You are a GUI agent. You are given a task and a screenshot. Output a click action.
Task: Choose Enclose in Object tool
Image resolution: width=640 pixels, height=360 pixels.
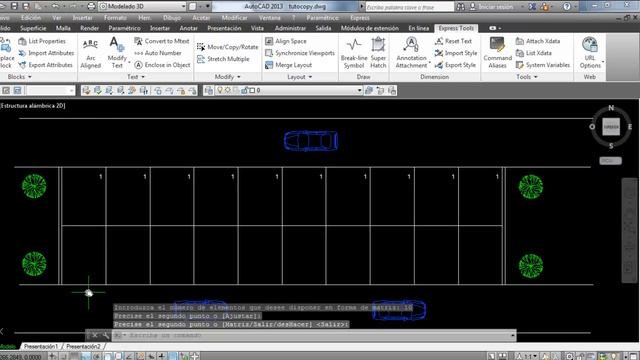click(x=162, y=65)
